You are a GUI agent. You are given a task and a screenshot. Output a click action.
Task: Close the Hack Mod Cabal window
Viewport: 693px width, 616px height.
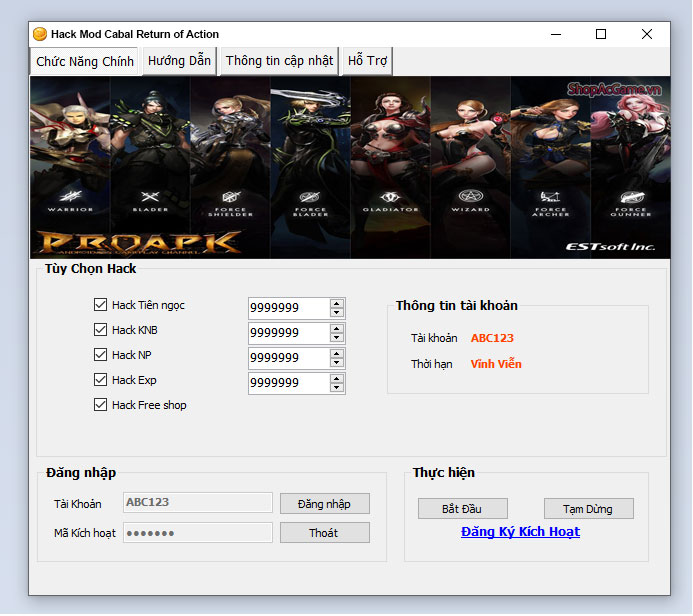point(647,34)
